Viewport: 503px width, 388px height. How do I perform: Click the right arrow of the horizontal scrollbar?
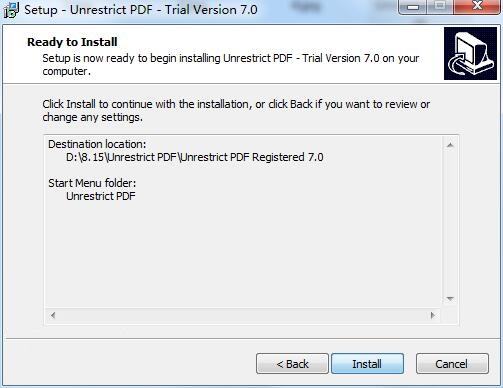433,315
